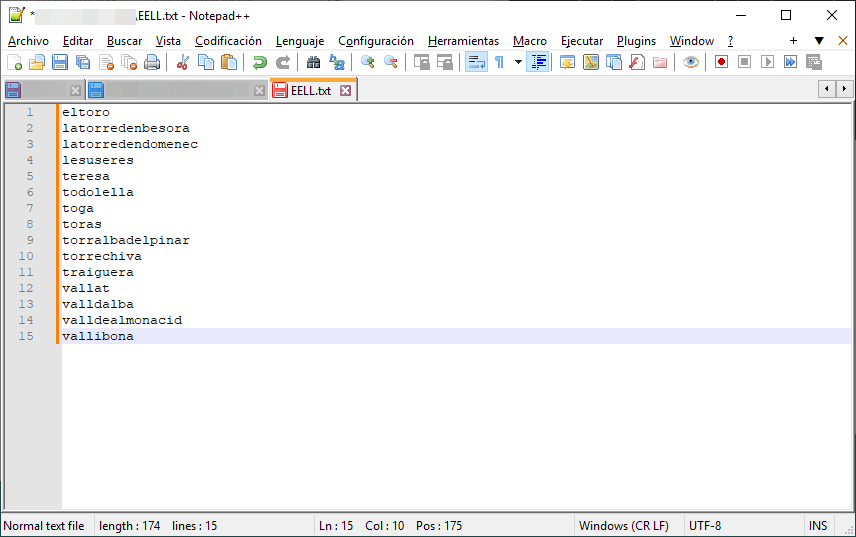856x537 pixels.
Task: Paste using the clipboard icon
Action: point(229,62)
